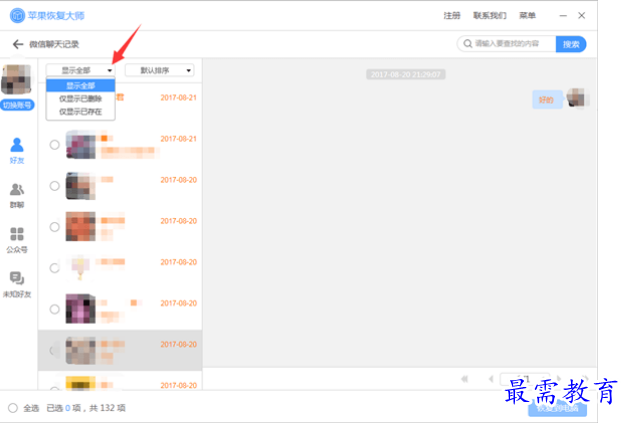Open chat with purple-gray avatar dated 2017-08-21
Screen dimensions: 626x423
click(x=120, y=145)
